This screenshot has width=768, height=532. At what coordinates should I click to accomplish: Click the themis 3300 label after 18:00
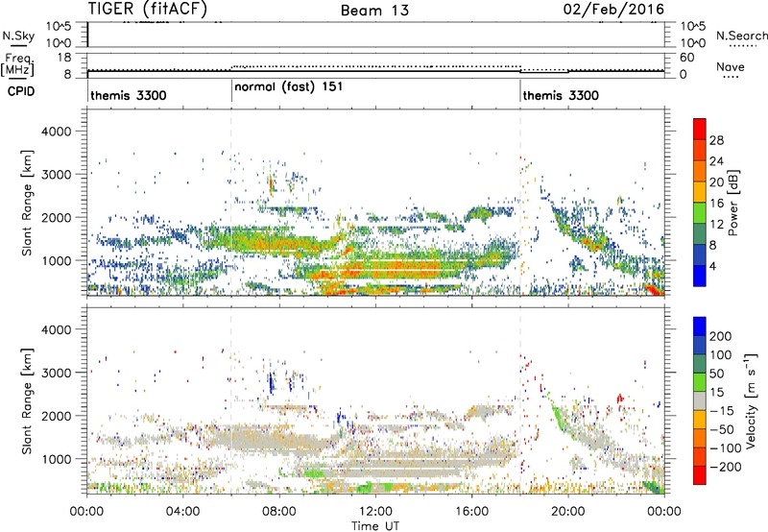(561, 95)
